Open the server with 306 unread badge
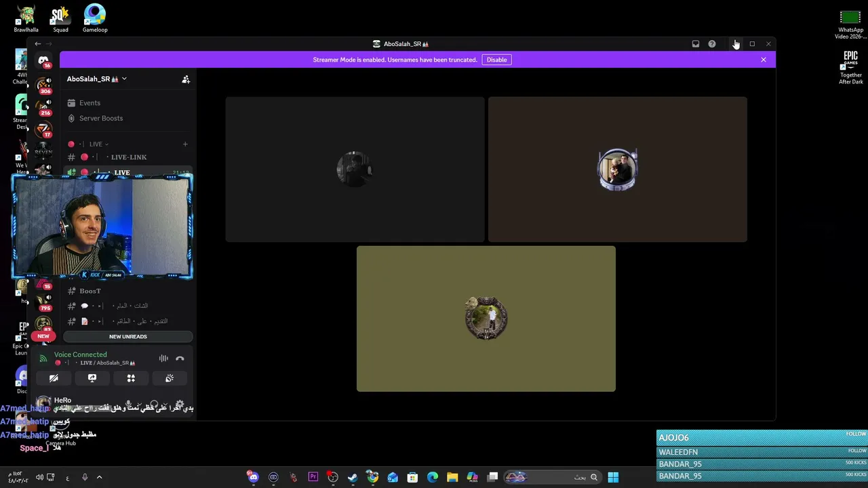The image size is (868, 488). (x=44, y=85)
